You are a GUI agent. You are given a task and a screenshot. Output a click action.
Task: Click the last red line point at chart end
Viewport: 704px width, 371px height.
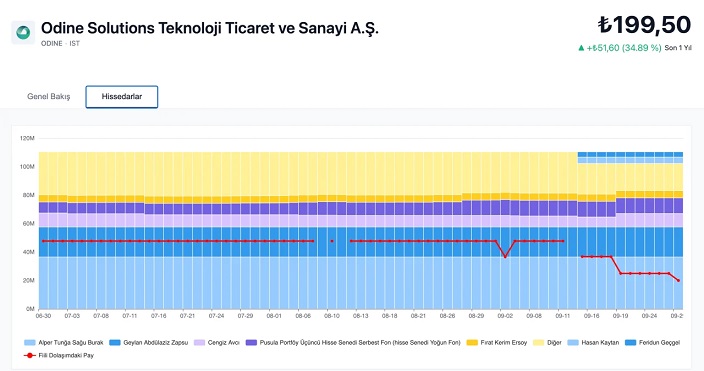pos(678,280)
